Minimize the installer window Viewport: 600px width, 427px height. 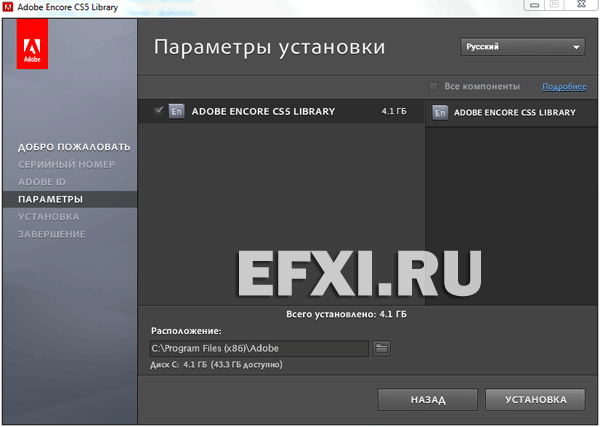[535, 5]
